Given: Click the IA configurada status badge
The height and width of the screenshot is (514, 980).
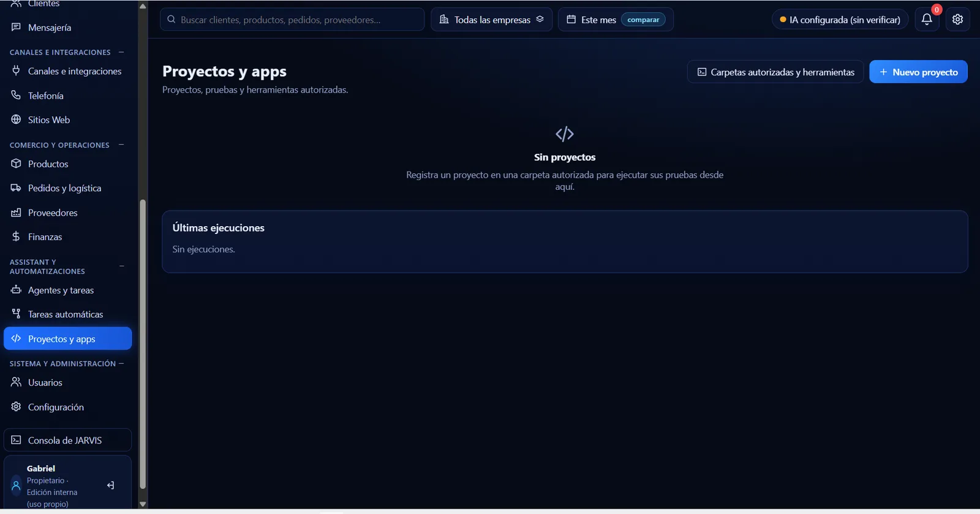Looking at the screenshot, I should (x=840, y=20).
